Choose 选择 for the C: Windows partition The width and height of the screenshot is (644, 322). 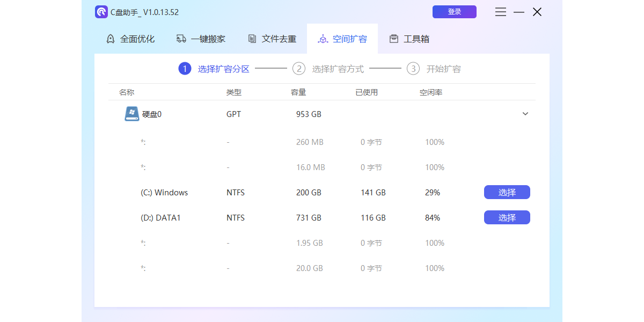point(507,192)
